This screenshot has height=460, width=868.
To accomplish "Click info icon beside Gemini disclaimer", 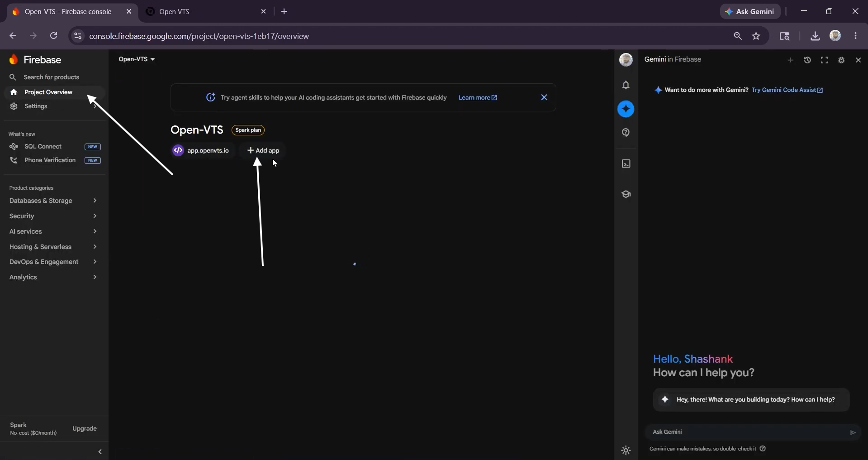I will [x=763, y=449].
